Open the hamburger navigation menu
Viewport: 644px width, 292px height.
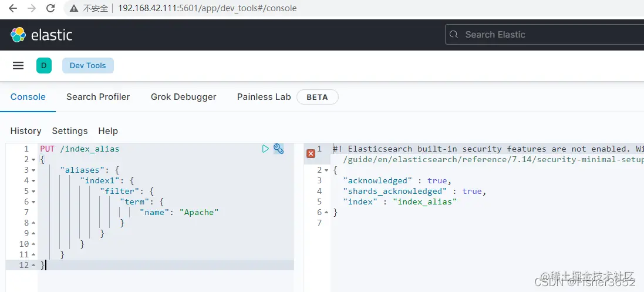tap(18, 66)
